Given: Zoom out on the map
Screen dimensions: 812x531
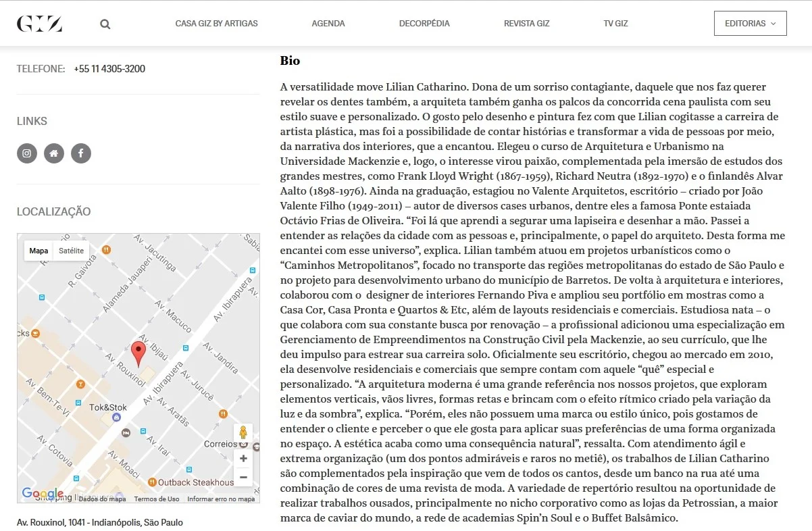Looking at the screenshot, I should click(x=243, y=477).
